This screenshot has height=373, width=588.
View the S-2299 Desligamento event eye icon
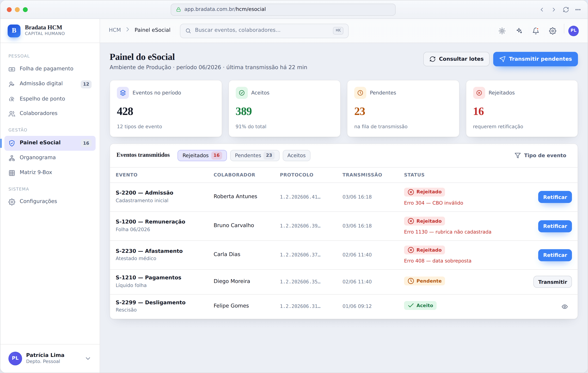click(x=565, y=306)
